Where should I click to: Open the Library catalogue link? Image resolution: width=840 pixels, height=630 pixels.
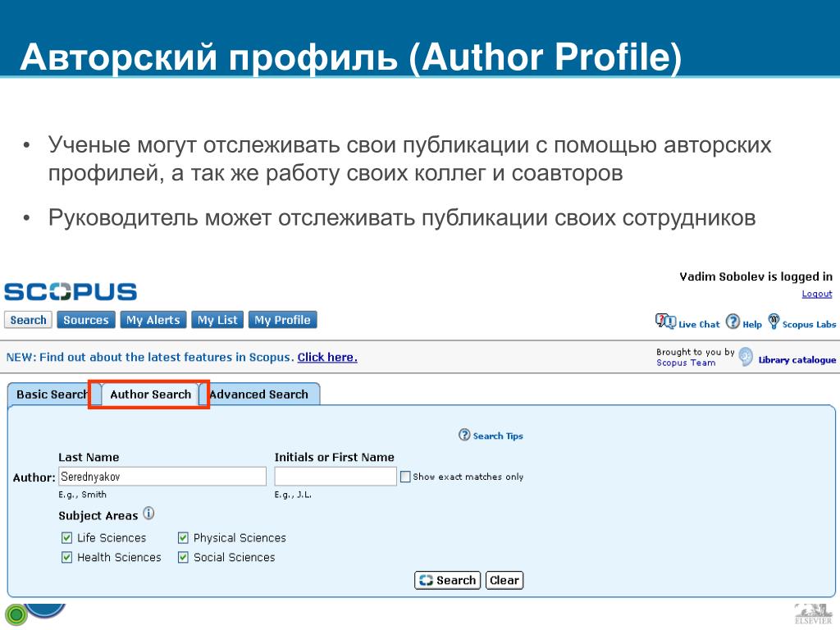point(797,360)
